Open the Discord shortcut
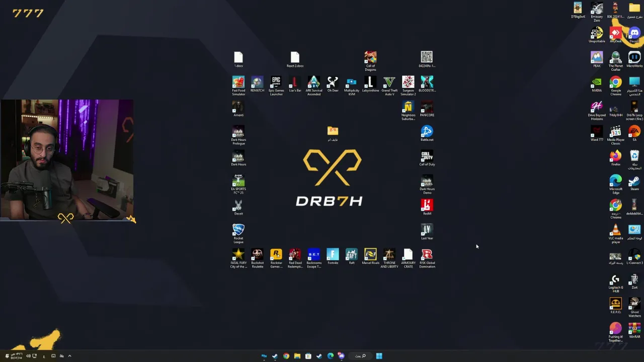The image size is (644, 362). (x=634, y=35)
